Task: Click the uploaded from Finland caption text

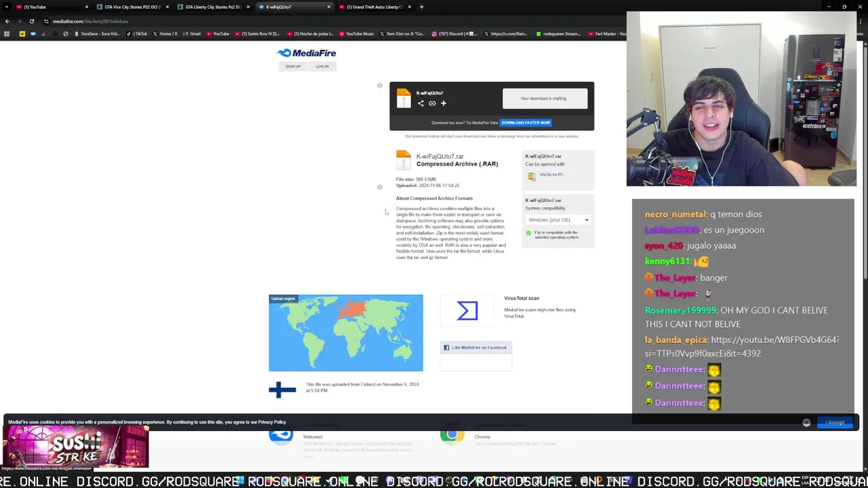Action: [x=362, y=387]
